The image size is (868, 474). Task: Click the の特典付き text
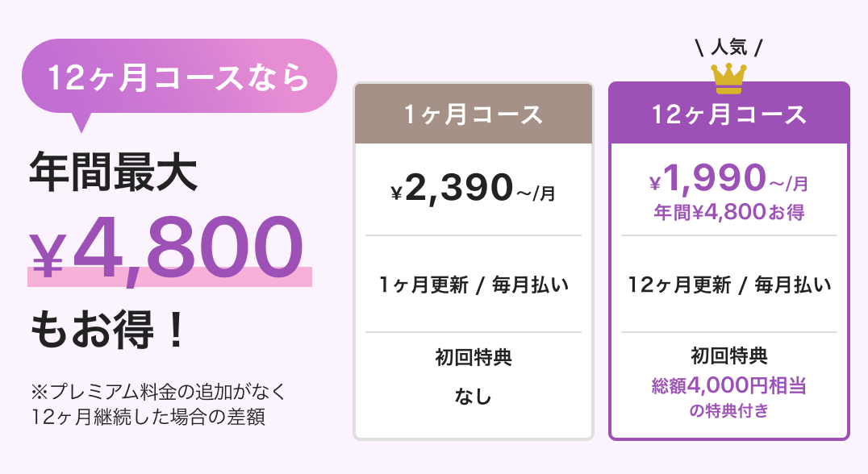(x=729, y=410)
